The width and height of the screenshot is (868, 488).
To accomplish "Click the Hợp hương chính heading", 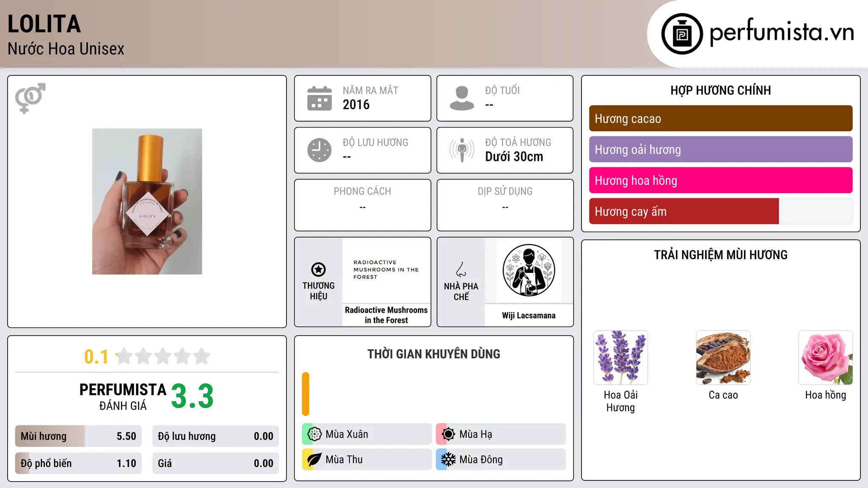I will (721, 91).
